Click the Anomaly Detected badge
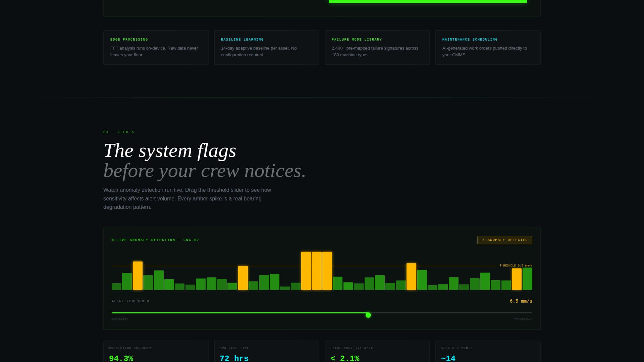The height and width of the screenshot is (362, 644). coord(504,240)
